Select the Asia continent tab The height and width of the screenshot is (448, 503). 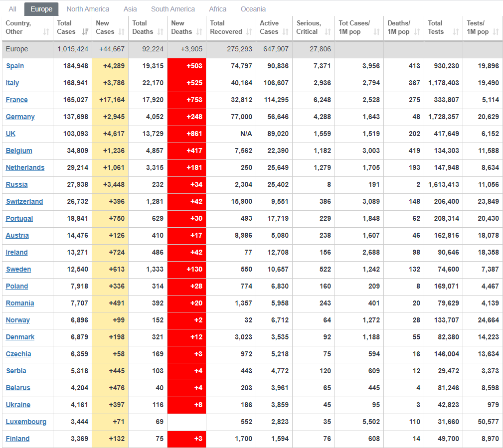coord(130,9)
